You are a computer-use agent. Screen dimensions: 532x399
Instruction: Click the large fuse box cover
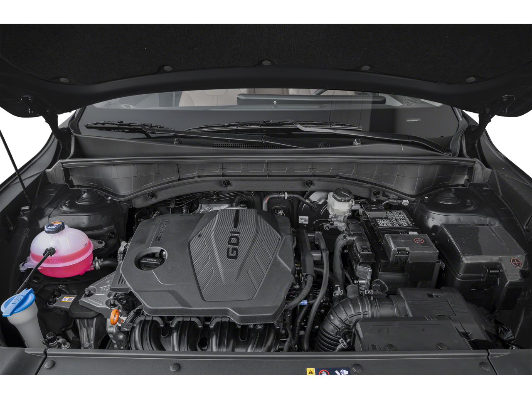click(x=478, y=249)
